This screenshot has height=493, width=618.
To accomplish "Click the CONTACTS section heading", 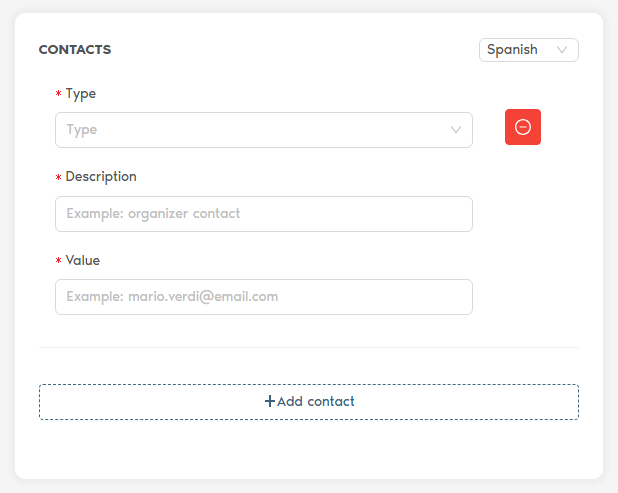I will click(75, 49).
